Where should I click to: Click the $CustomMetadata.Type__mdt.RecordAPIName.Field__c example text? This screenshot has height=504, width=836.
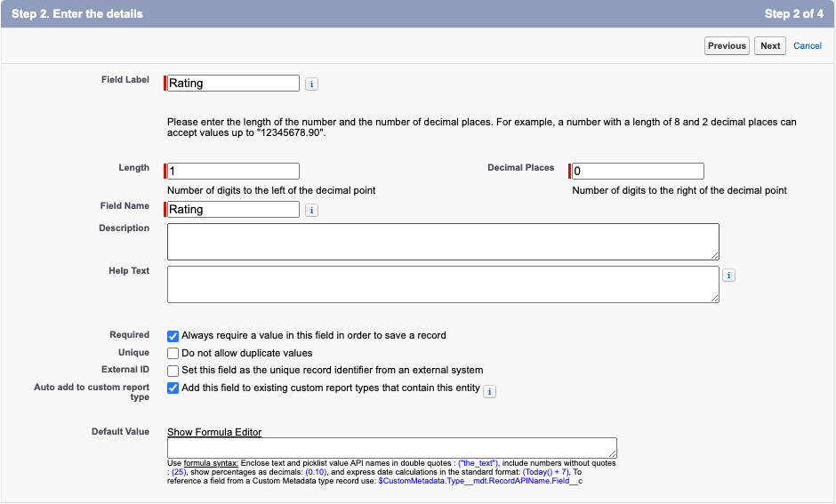[x=480, y=481]
